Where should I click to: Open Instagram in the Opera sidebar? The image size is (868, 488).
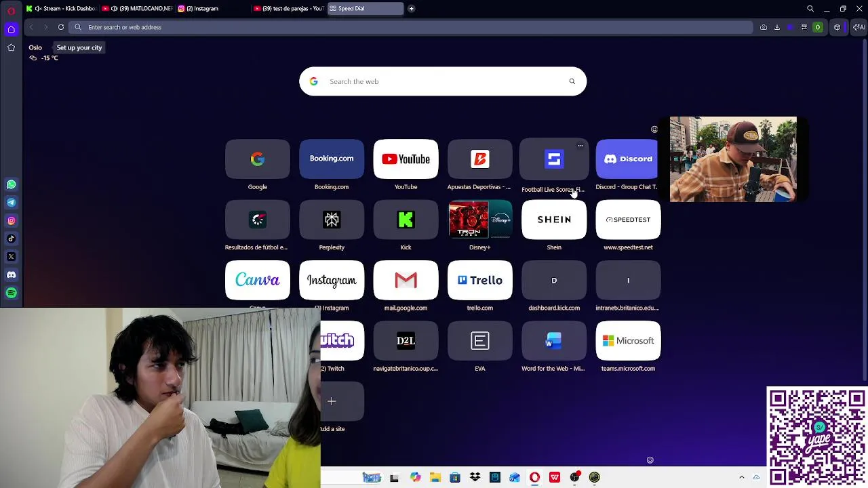(x=11, y=220)
